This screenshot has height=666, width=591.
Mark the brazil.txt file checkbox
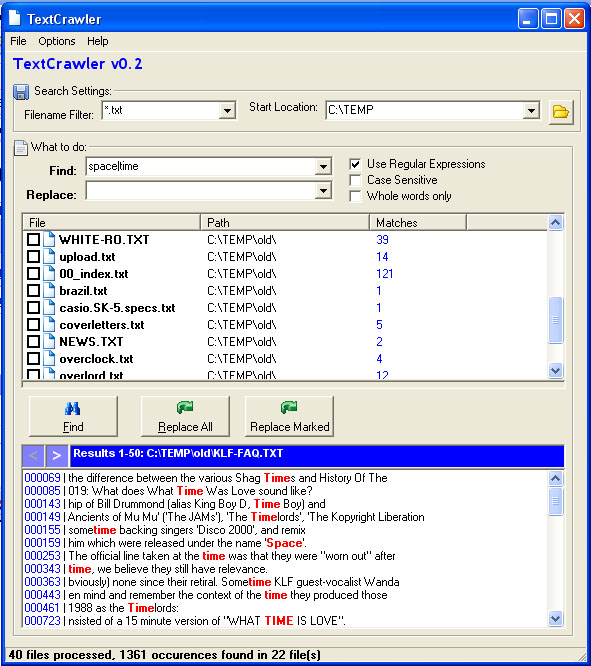point(33,291)
